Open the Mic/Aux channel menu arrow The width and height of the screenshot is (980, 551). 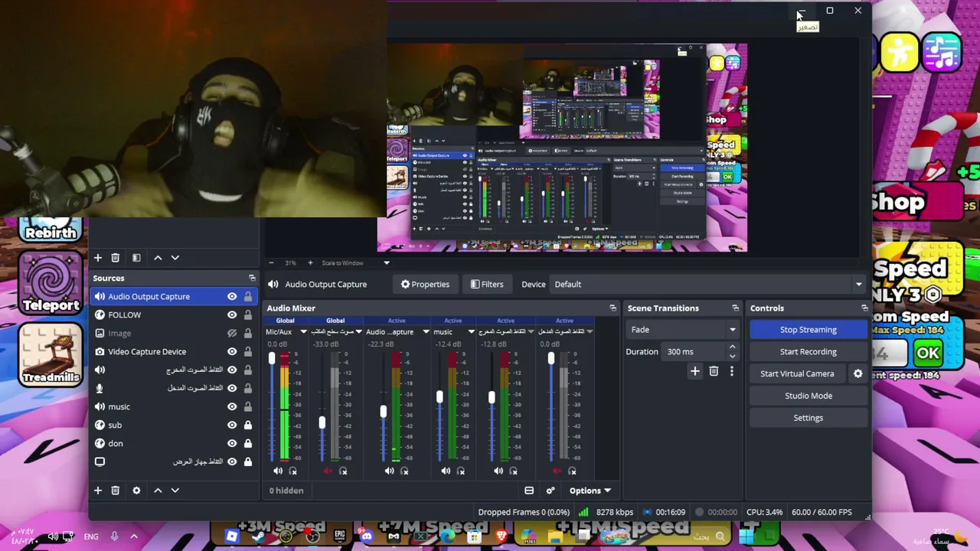pyautogui.click(x=303, y=332)
